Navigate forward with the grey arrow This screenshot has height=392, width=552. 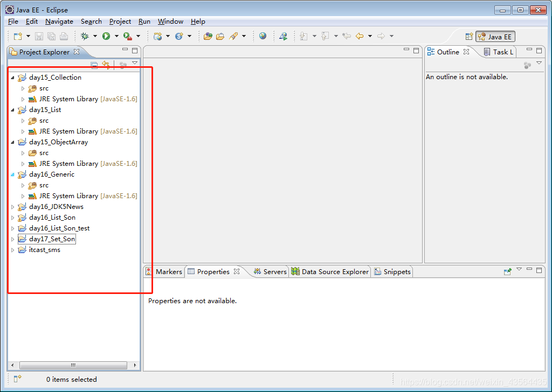pos(381,36)
